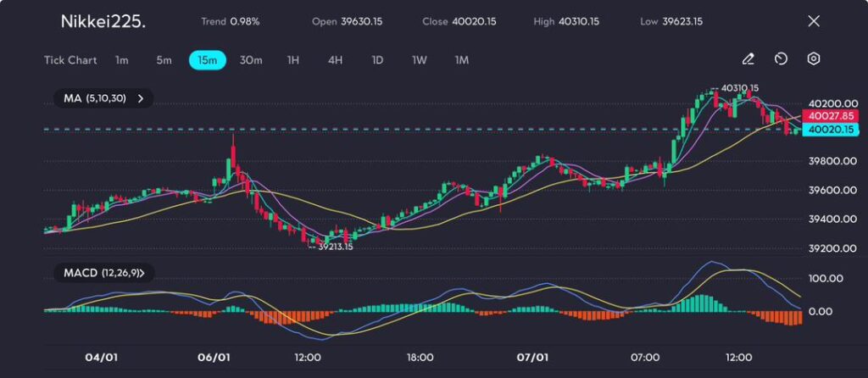Switch to the Tick Chart view

(70, 60)
